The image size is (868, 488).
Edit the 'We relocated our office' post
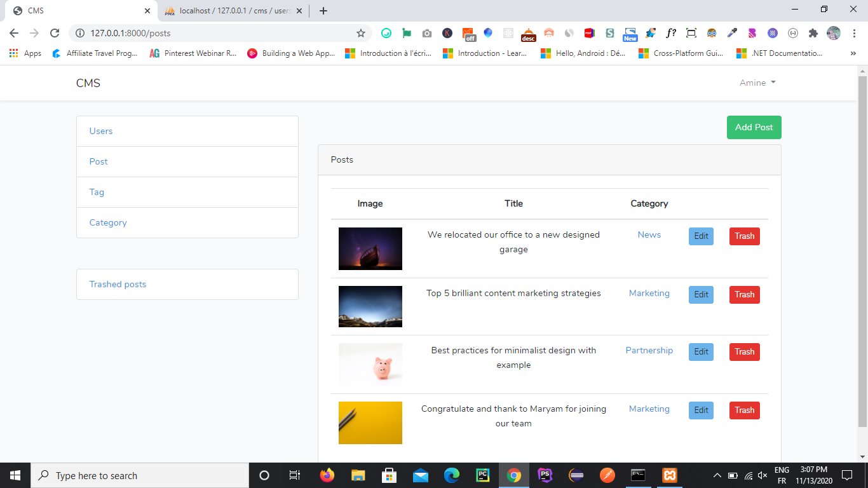pyautogui.click(x=701, y=236)
